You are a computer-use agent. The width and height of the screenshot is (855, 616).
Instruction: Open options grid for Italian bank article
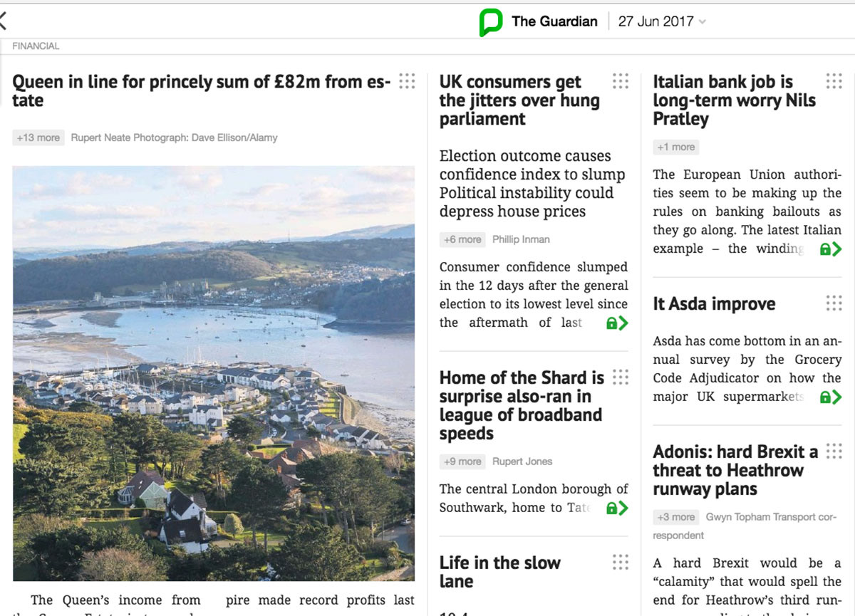coord(834,81)
